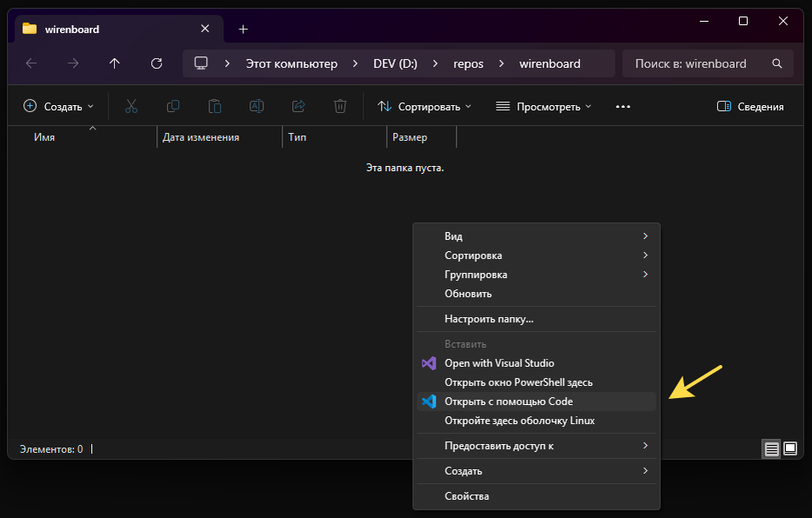This screenshot has height=518, width=812.
Task: Click the VS Code blue icon
Action: [429, 402]
